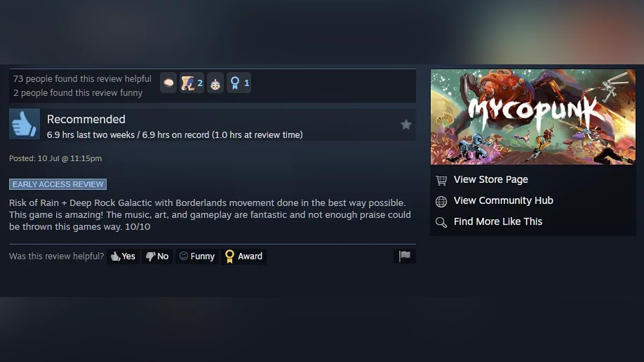Click the award icon showing count 2
Screen dimensions: 644x362
pyautogui.click(x=192, y=83)
